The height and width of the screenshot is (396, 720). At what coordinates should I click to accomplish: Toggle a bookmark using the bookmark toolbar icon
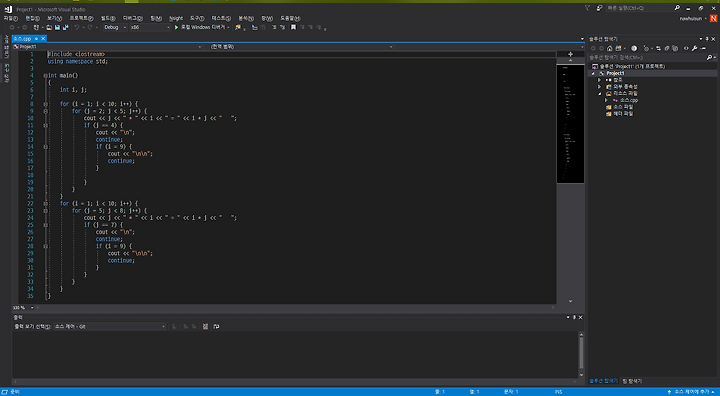tap(293, 28)
